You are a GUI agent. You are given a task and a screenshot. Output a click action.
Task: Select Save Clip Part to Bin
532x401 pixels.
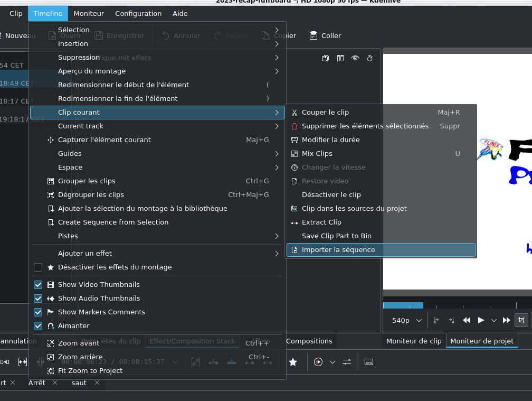(381, 236)
